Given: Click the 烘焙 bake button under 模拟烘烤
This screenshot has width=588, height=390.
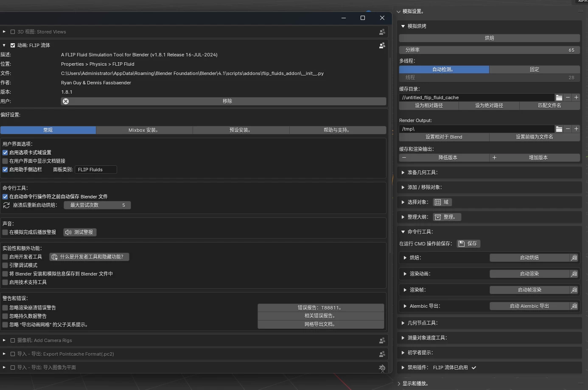Looking at the screenshot, I should point(490,38).
